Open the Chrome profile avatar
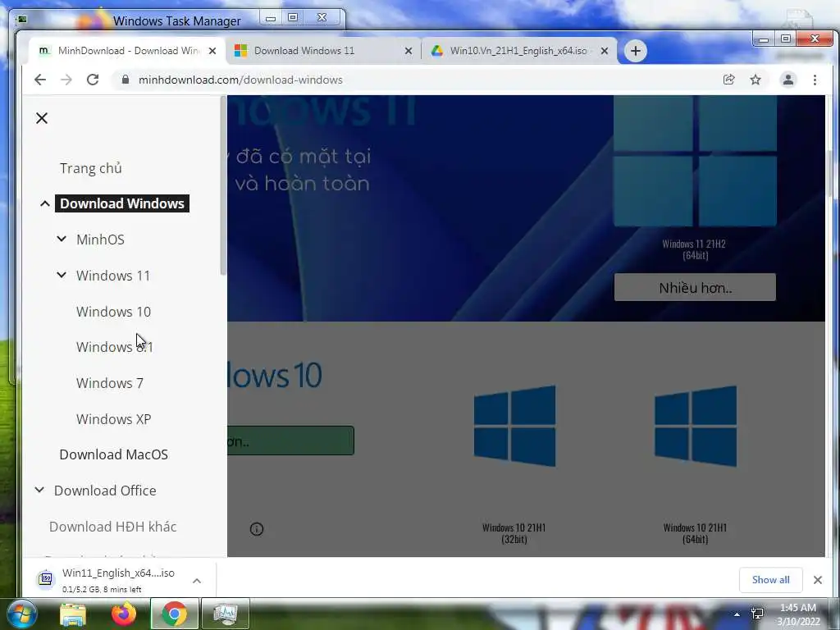This screenshot has width=840, height=630. coord(788,80)
